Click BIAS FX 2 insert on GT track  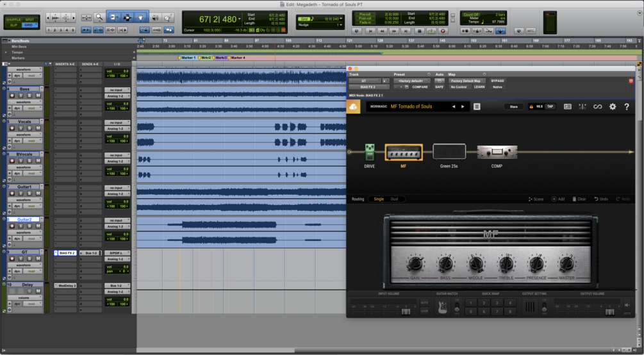67,253
